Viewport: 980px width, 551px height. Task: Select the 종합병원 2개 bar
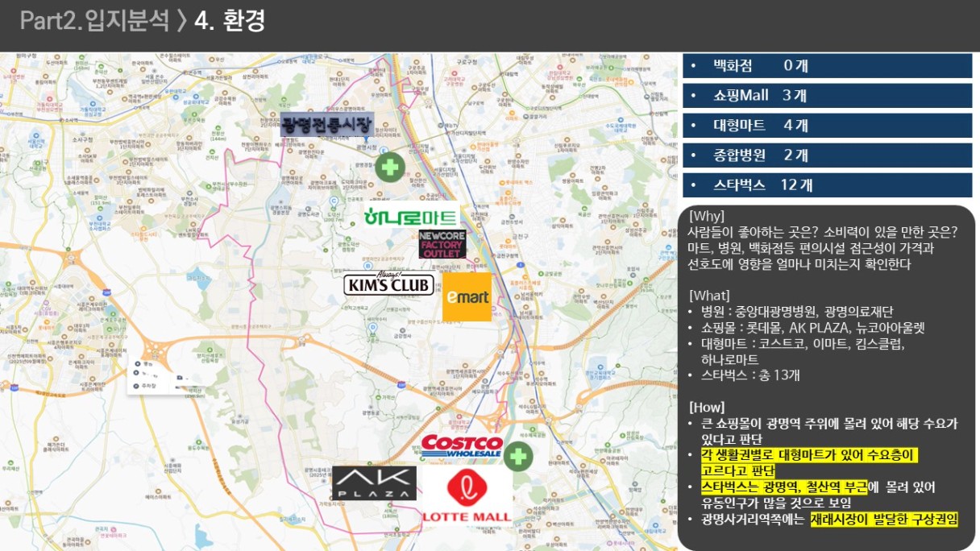click(x=828, y=155)
